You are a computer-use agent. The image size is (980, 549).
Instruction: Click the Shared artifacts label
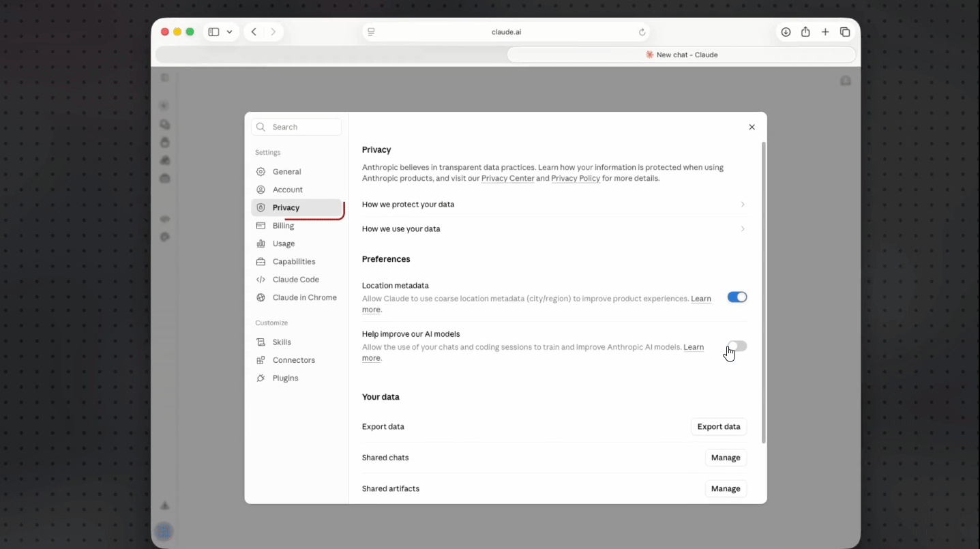391,489
